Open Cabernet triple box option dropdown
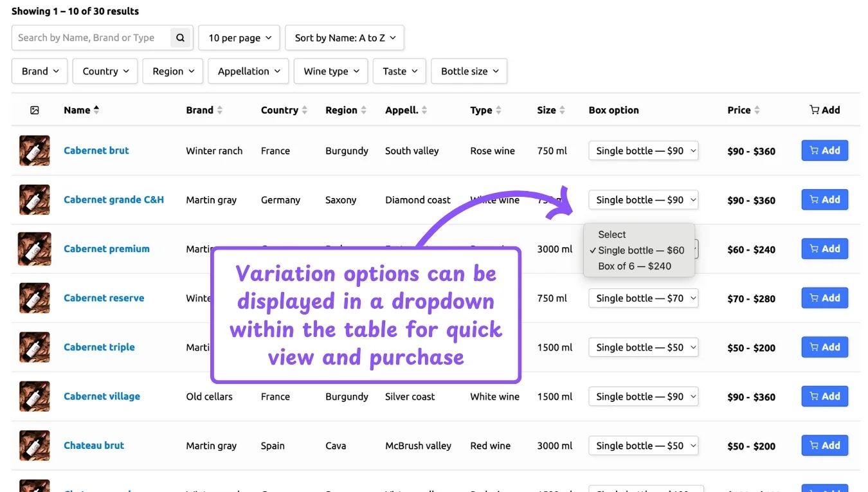Viewport: 868px width, 492px height. click(x=644, y=347)
